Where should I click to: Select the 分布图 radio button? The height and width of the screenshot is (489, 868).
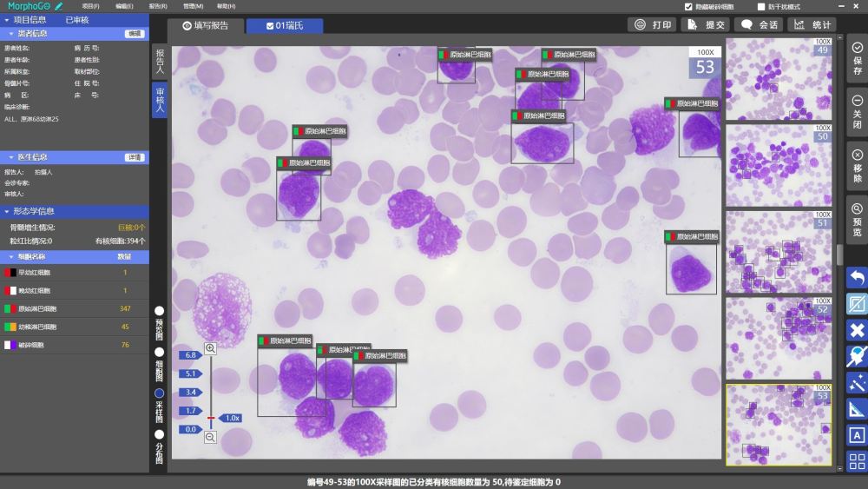click(160, 434)
